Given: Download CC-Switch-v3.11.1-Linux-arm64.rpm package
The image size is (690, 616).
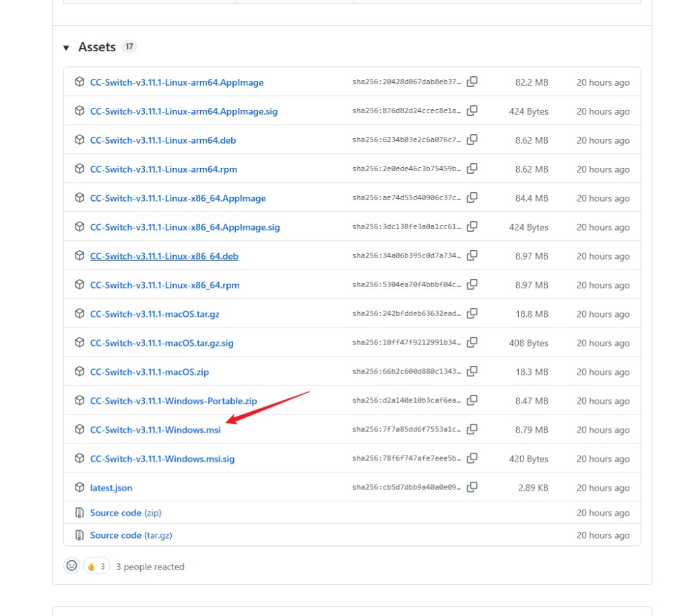Looking at the screenshot, I should [163, 169].
